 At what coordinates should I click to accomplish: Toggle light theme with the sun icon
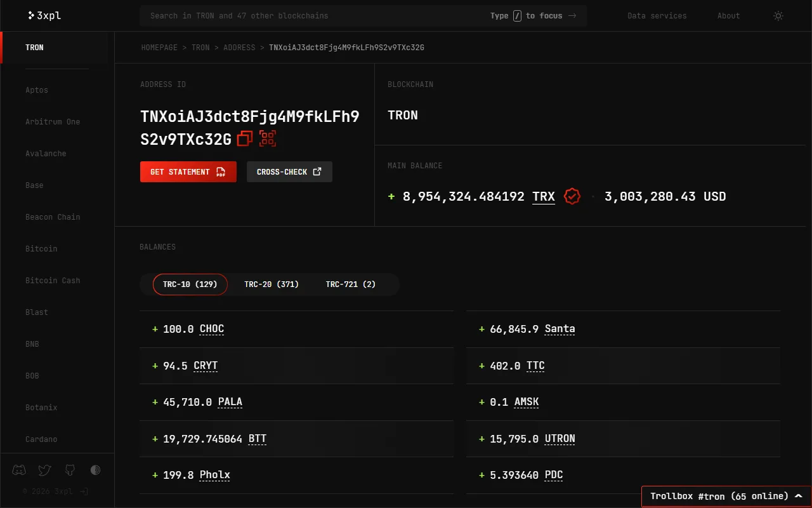pos(778,16)
